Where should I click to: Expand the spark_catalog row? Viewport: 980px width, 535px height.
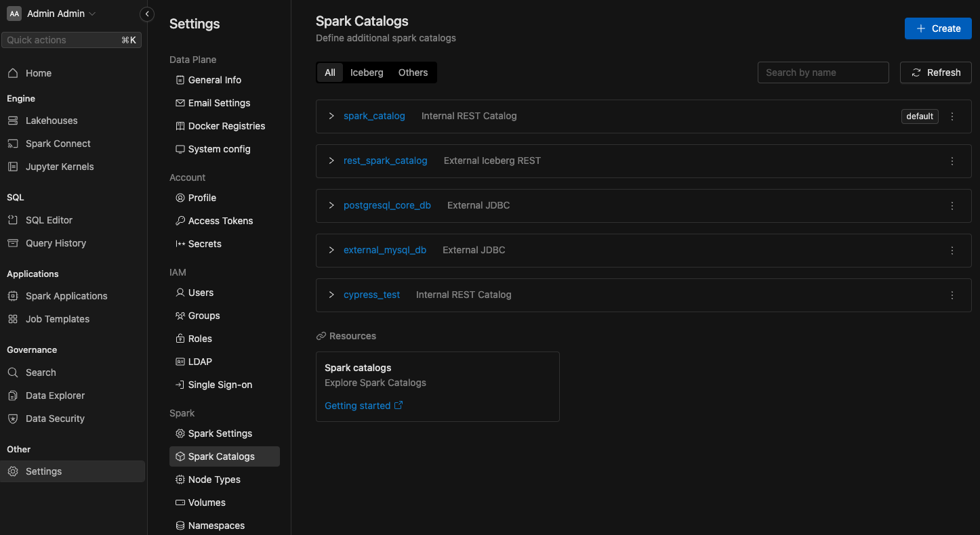pos(331,116)
